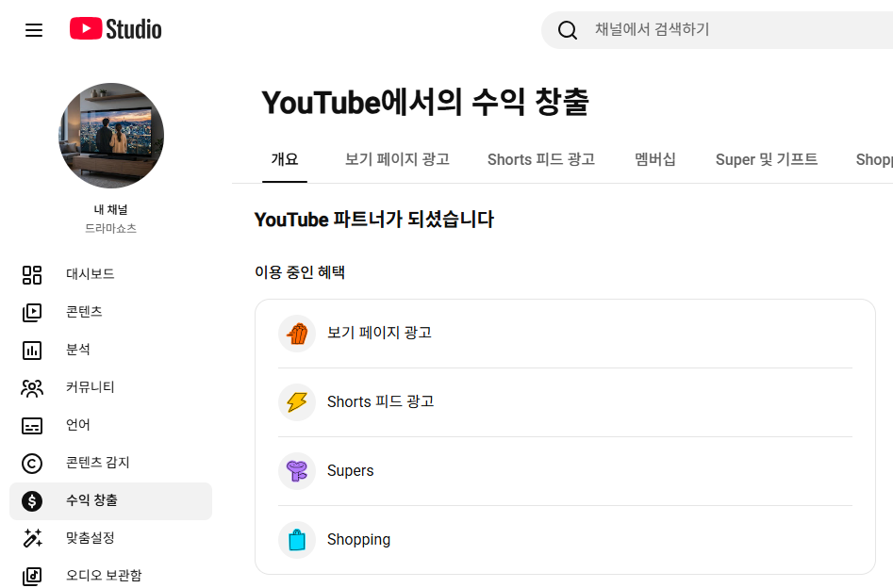Click the 내 채널 label
Screen dimensions: 893x588
coord(111,210)
